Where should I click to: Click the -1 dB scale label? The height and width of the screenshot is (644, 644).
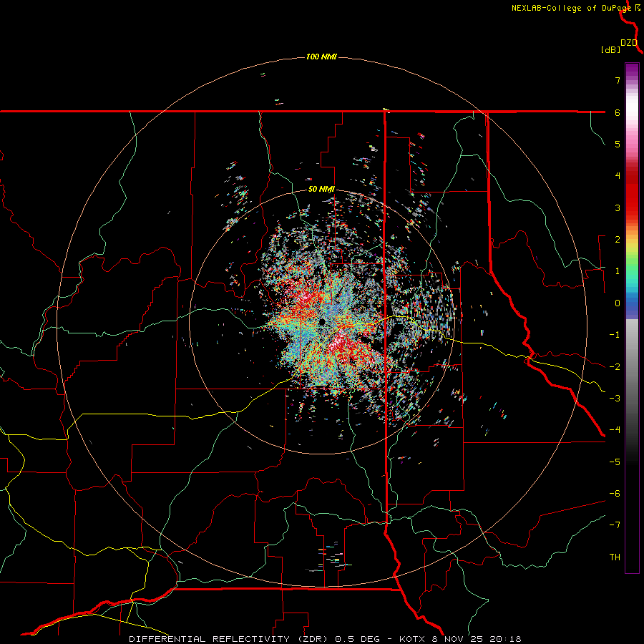pos(615,335)
